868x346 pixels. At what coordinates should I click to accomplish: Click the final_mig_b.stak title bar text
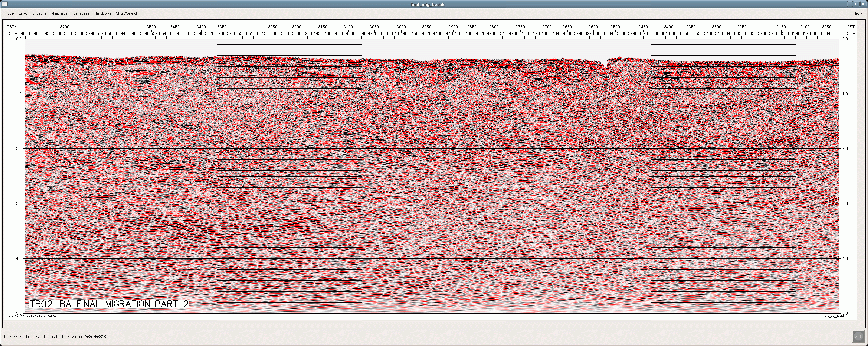(429, 4)
